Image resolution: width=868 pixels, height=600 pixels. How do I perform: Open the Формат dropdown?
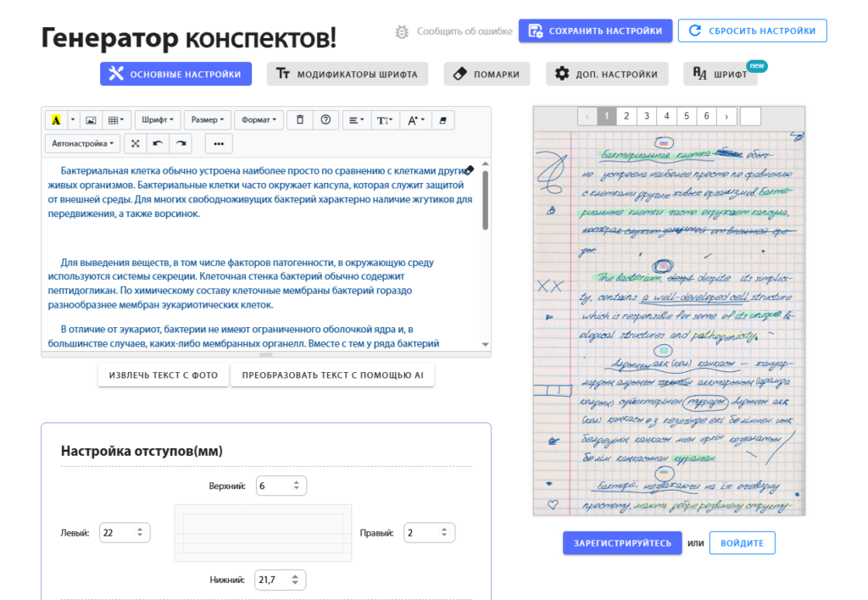pos(259,120)
